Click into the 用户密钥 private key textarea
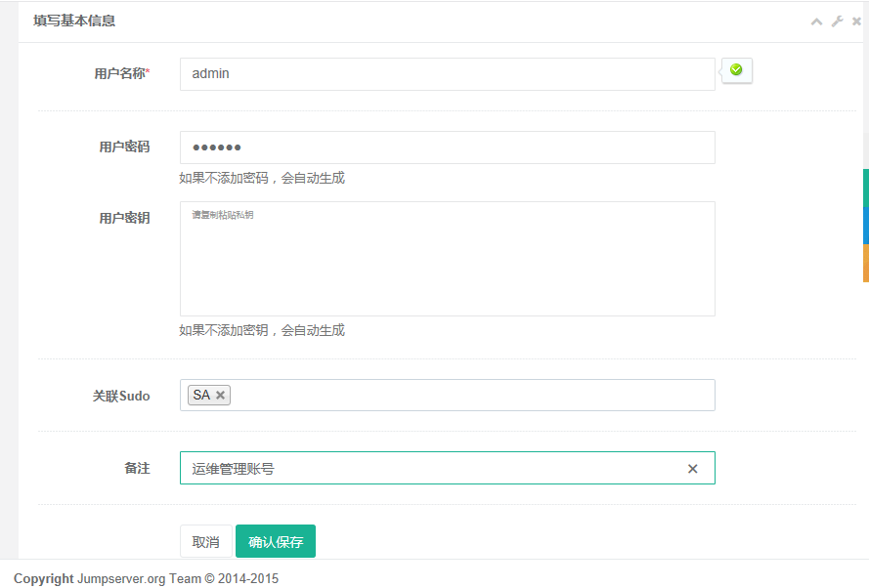This screenshot has height=588, width=869. [448, 259]
